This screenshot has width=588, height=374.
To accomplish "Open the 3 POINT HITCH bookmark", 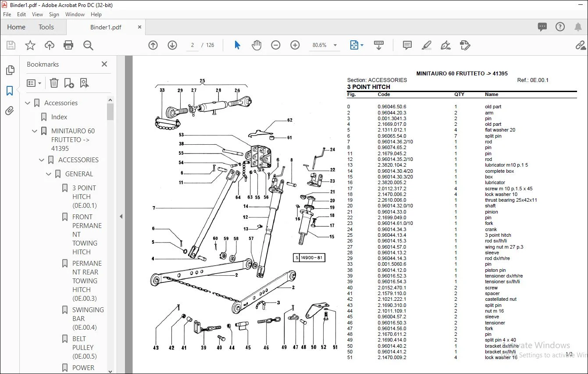I will (x=84, y=197).
